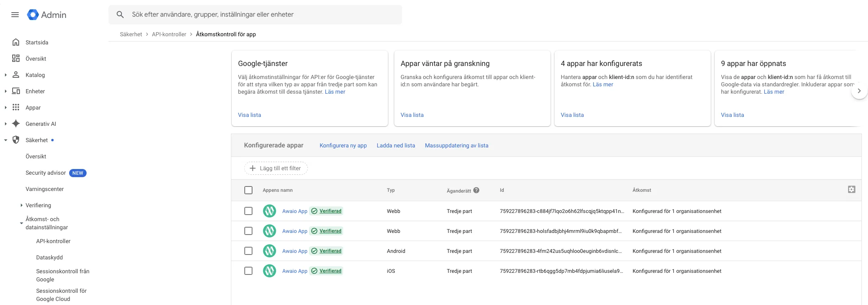
Task: Go to API-kontroller in the breadcrumb
Action: click(x=169, y=34)
